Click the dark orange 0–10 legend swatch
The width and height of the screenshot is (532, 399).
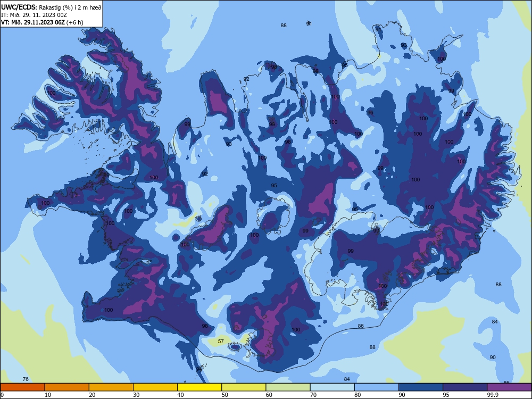pos(22,387)
